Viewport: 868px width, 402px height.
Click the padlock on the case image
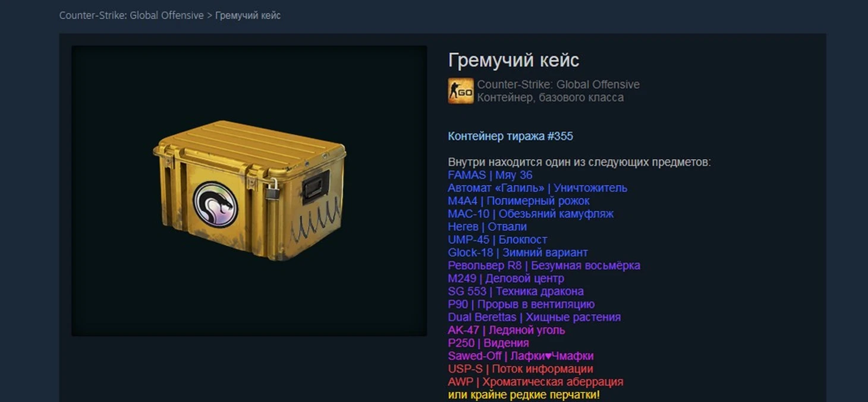[x=272, y=189]
